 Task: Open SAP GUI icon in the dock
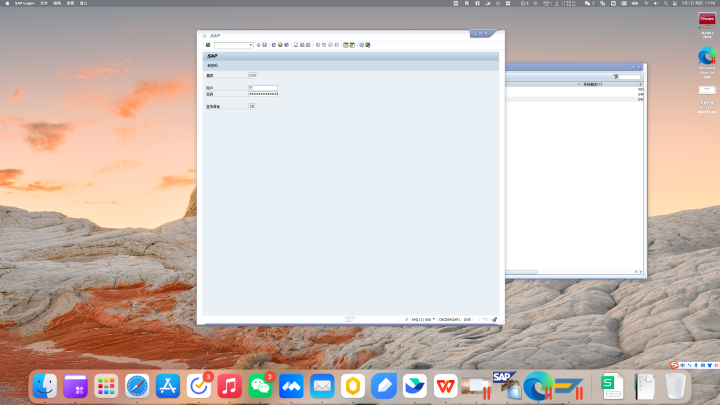click(x=507, y=386)
